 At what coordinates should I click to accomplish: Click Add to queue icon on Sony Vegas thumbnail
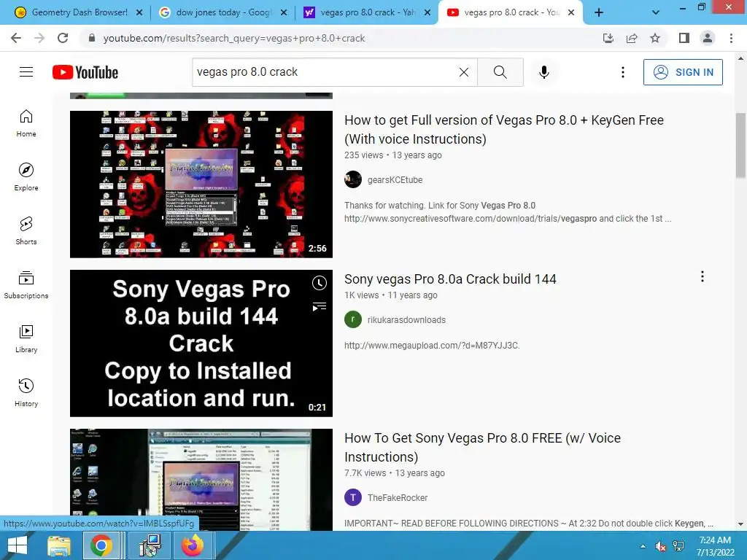tap(320, 306)
